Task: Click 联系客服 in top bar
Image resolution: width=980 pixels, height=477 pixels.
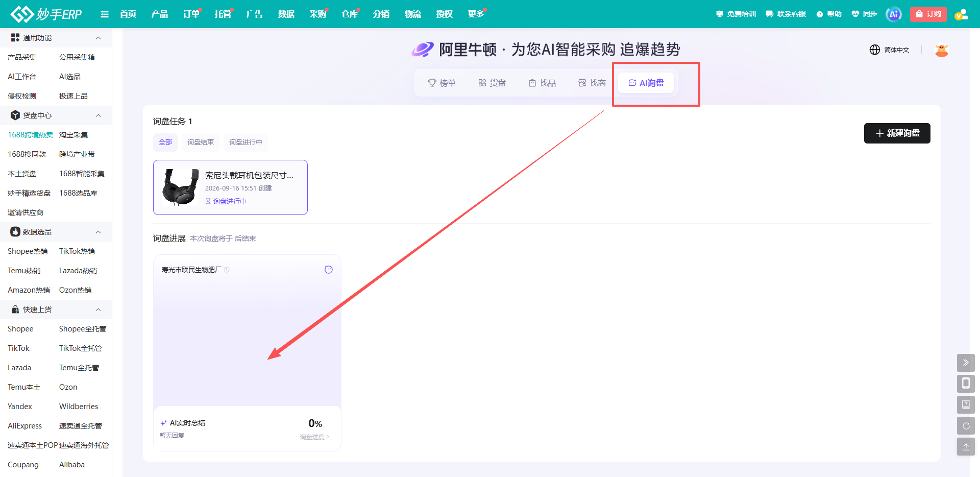Action: (786, 14)
